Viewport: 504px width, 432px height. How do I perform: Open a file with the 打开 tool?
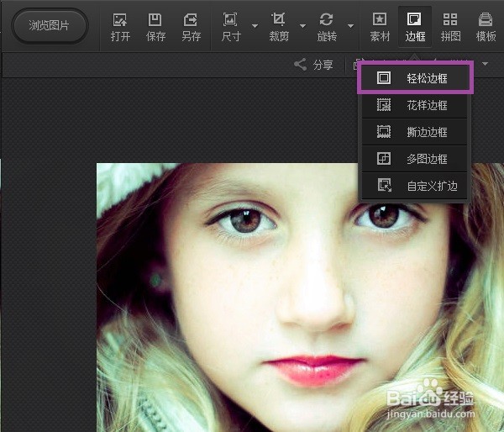coord(120,28)
